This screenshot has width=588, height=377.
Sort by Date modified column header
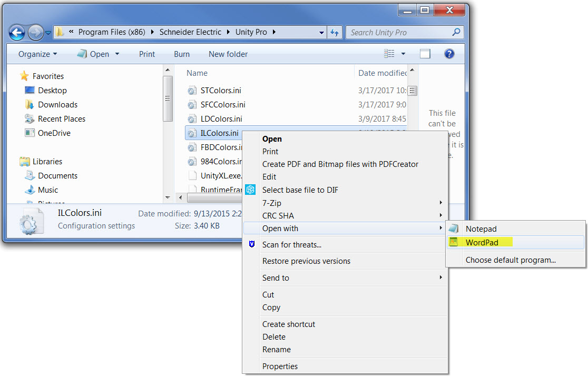point(382,73)
